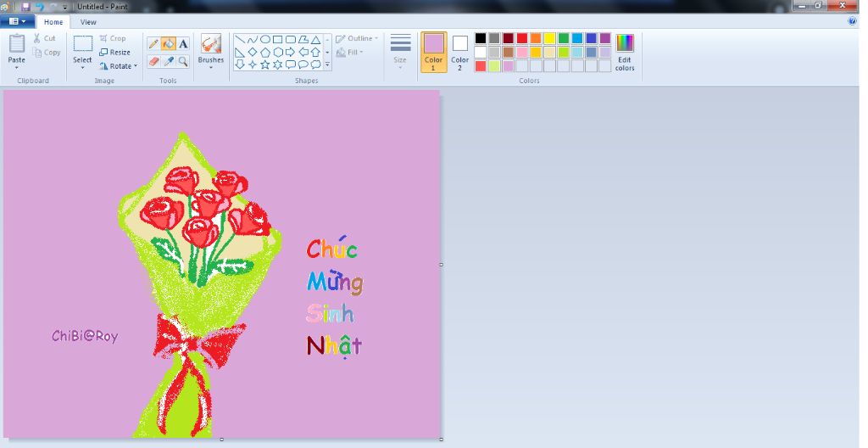Activate the Color picker eyedropper tool
The image size is (868, 448).
point(169,61)
